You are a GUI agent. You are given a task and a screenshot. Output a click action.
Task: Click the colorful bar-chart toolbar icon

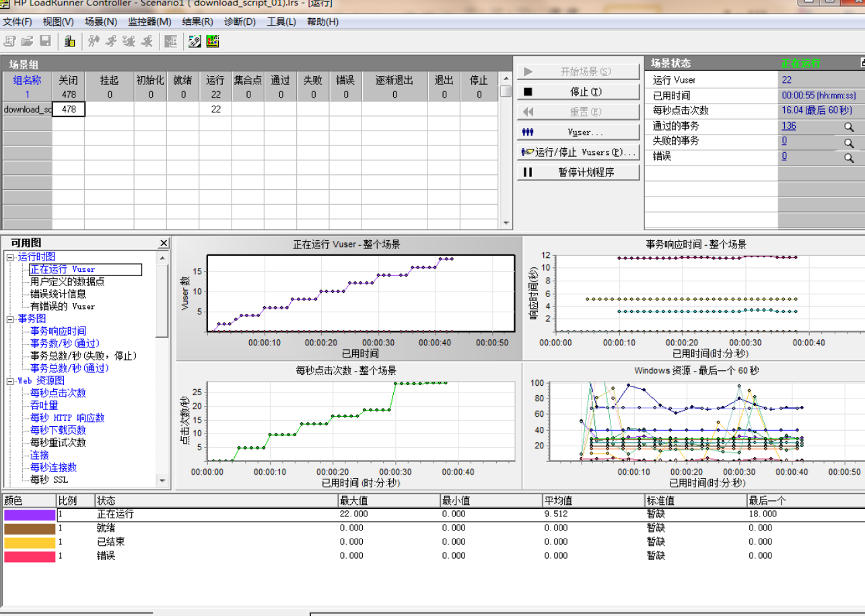click(213, 42)
